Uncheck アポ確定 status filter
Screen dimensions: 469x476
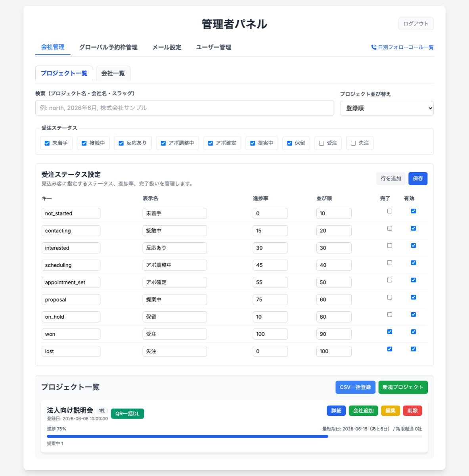coord(211,143)
